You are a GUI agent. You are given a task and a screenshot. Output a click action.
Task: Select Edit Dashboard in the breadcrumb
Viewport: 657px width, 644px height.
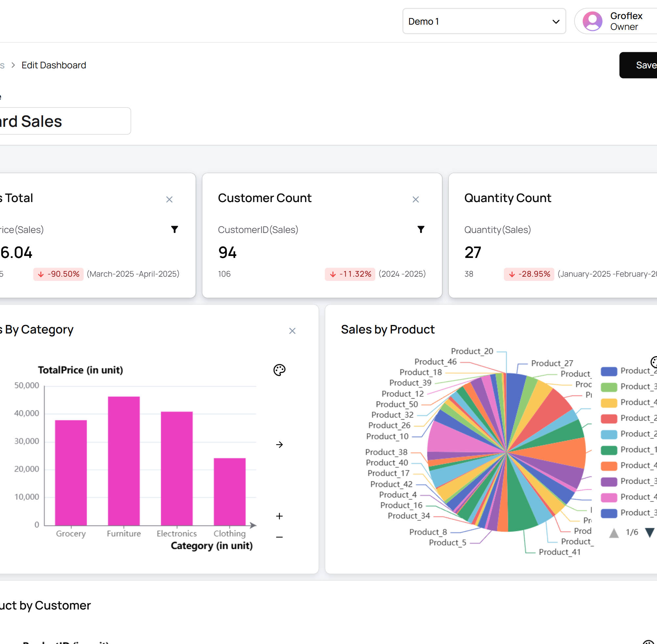[x=54, y=65]
